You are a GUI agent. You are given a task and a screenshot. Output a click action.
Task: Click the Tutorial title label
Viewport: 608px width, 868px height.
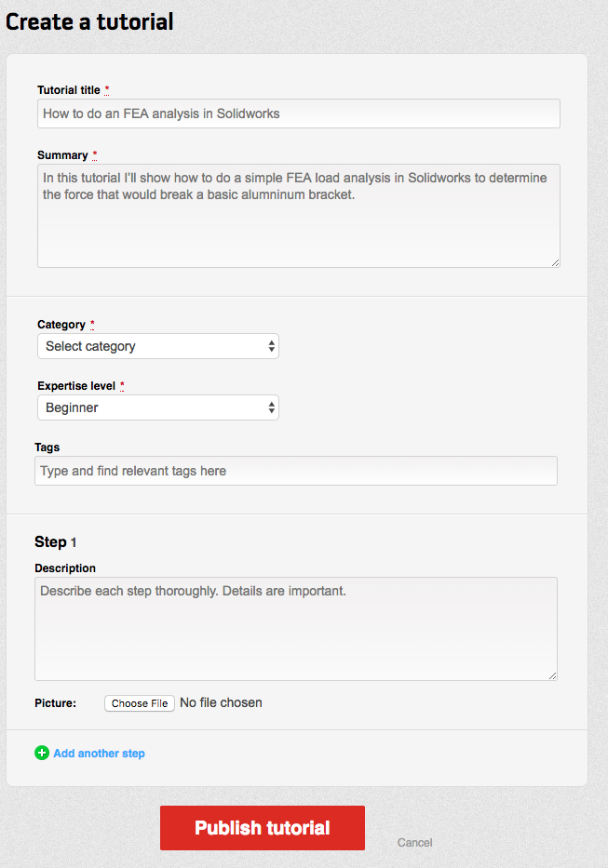(69, 90)
